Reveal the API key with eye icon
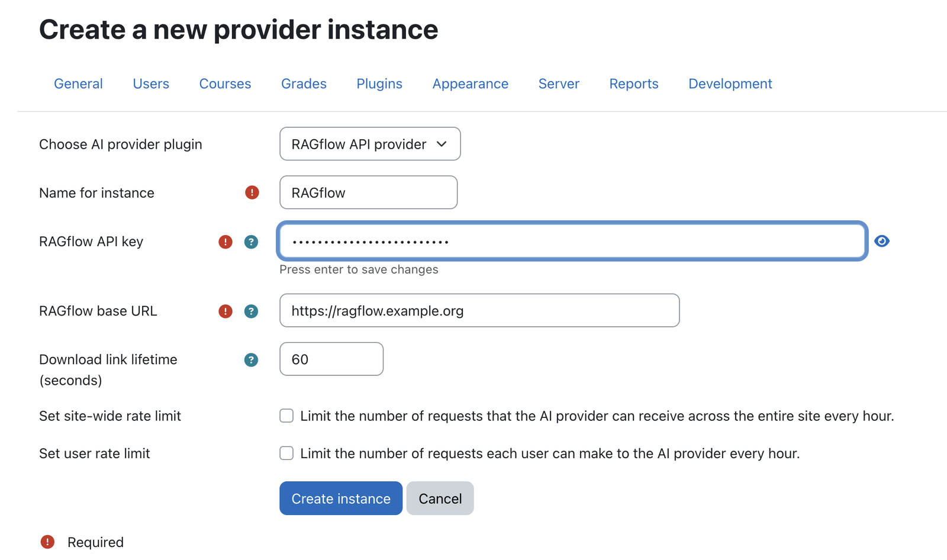The height and width of the screenshot is (560, 947). [882, 241]
